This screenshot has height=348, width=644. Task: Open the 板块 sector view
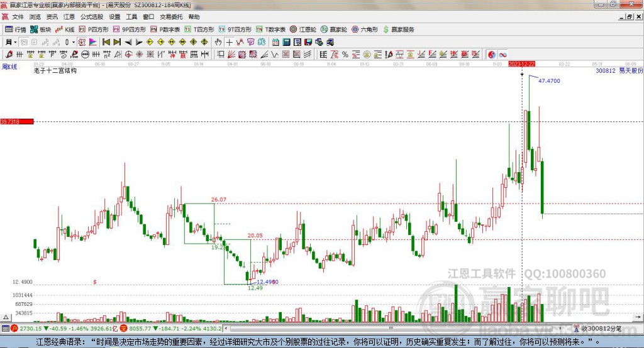click(x=40, y=30)
